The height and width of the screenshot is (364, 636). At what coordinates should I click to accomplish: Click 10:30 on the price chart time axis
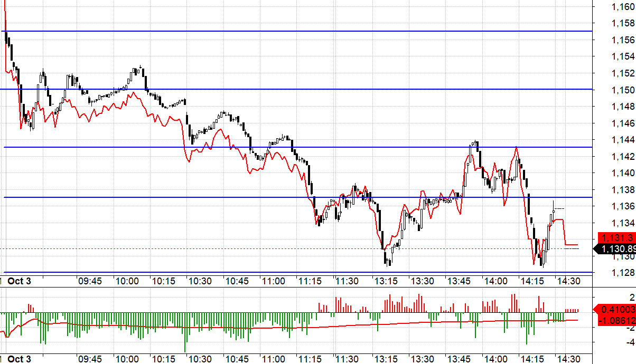click(200, 281)
